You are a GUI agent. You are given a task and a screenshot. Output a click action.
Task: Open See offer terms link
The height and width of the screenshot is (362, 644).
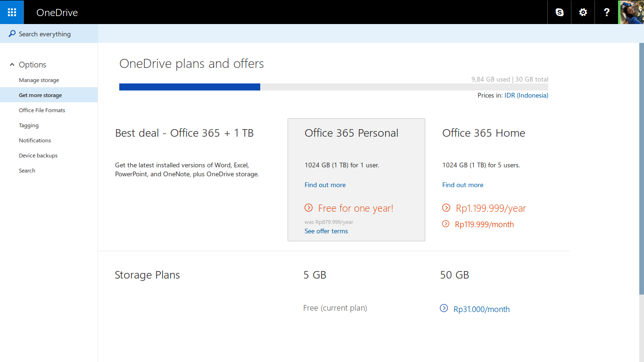(326, 231)
